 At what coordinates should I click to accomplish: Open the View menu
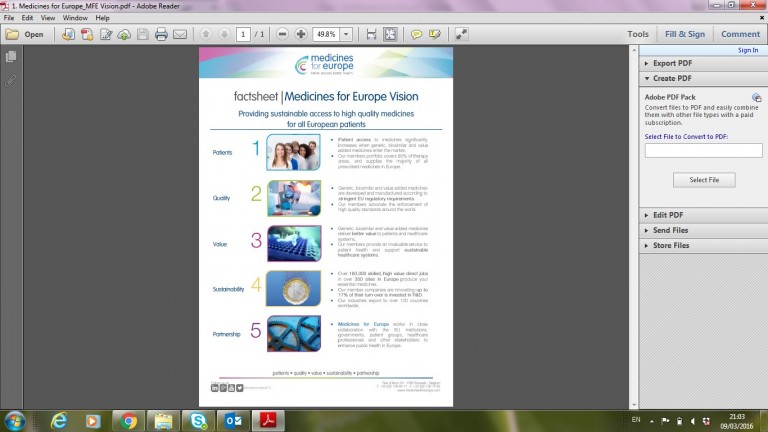(48, 18)
